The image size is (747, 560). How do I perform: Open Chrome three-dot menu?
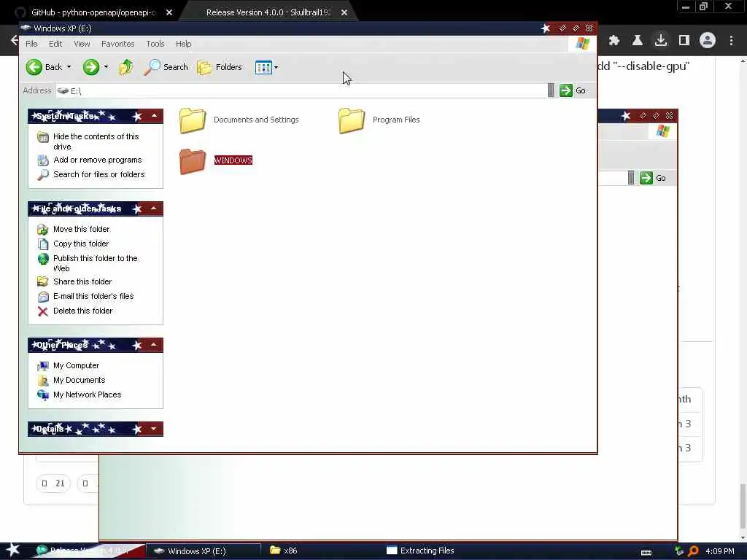pos(731,41)
